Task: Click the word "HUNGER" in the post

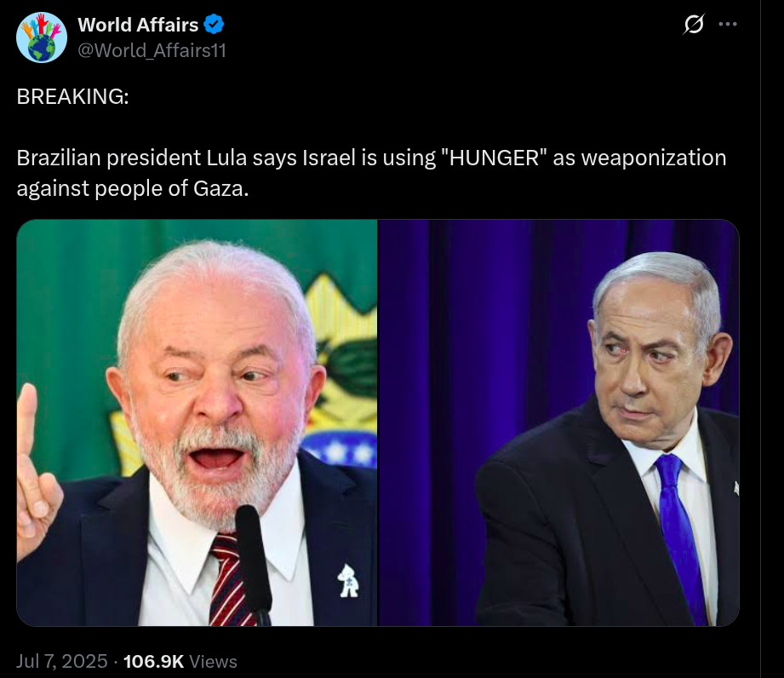Action: click(495, 158)
